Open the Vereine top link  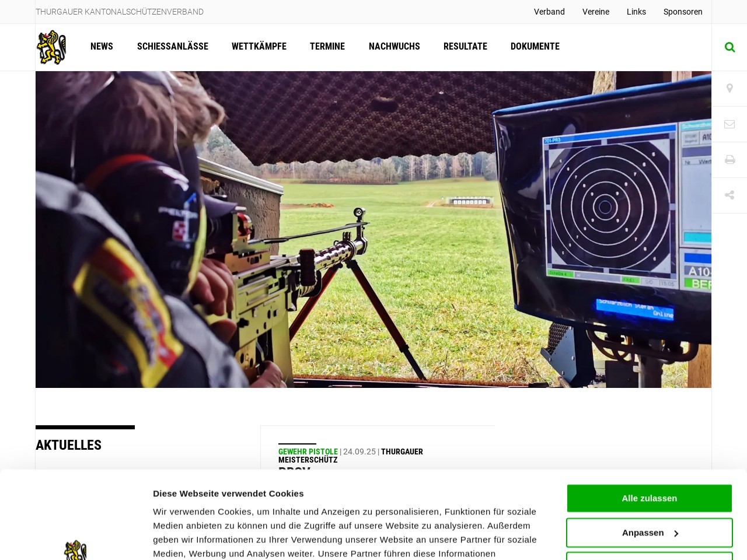point(595,12)
